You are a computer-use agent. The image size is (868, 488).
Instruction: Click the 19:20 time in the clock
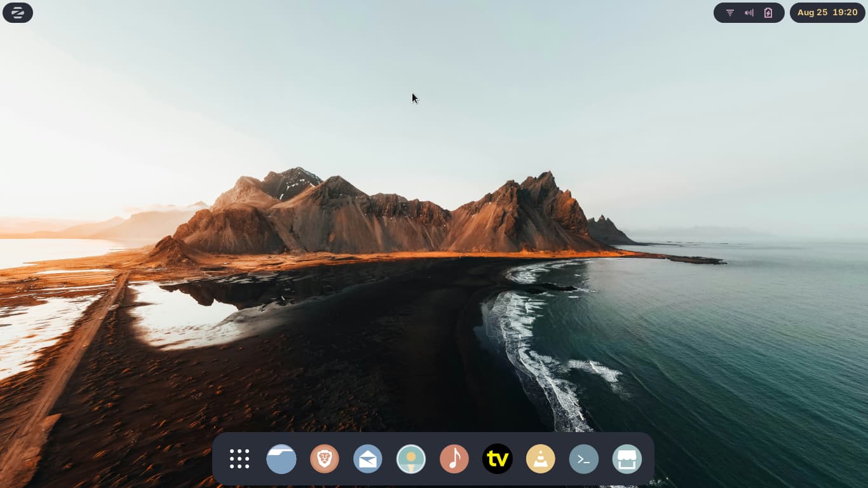pyautogui.click(x=845, y=13)
